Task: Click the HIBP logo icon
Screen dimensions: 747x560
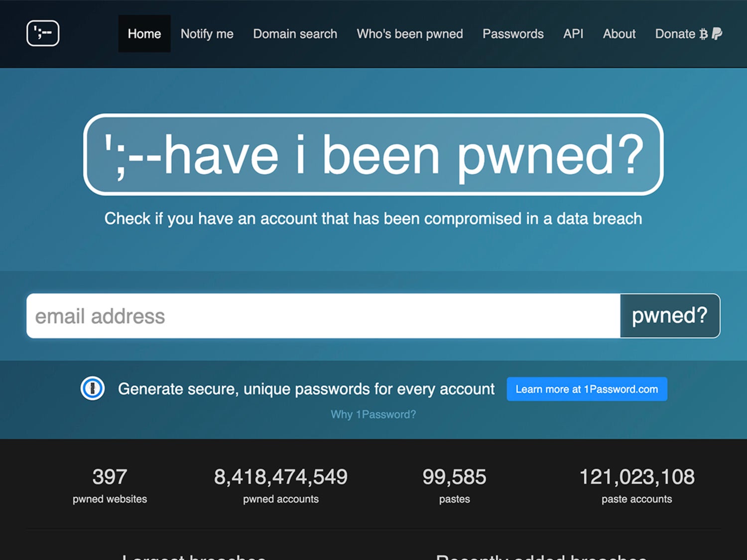Action: pos(43,33)
